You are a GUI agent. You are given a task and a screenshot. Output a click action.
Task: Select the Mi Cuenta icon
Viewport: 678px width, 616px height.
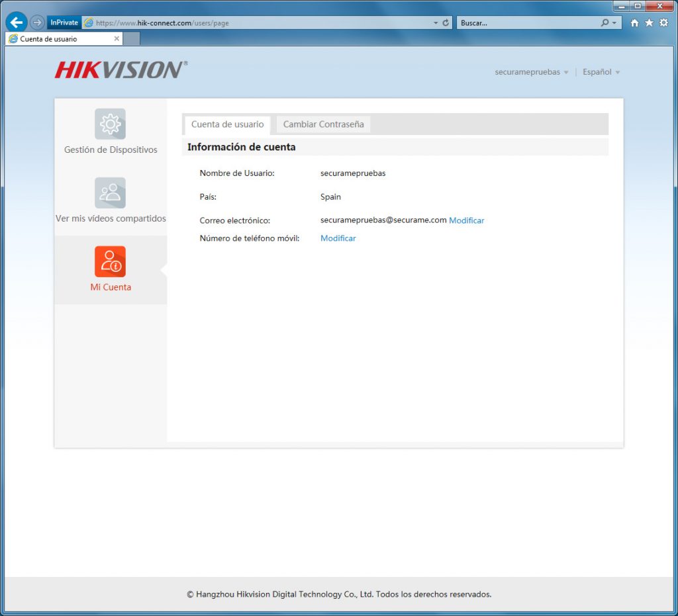pos(111,261)
